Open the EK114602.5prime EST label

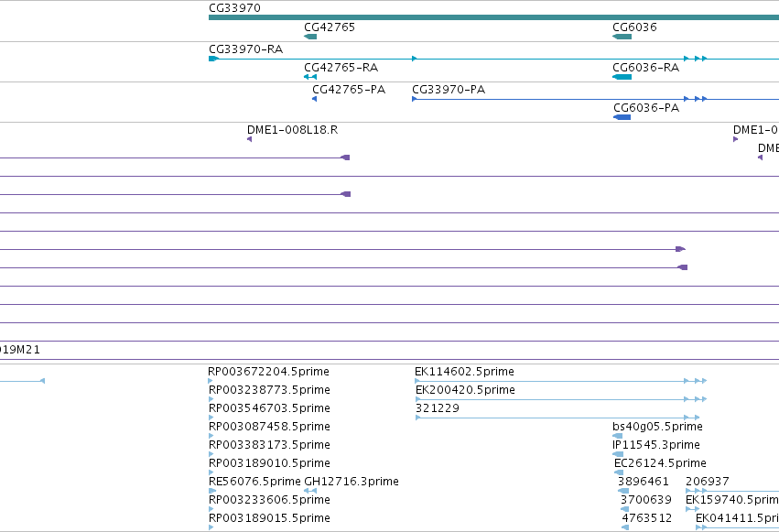pos(464,372)
